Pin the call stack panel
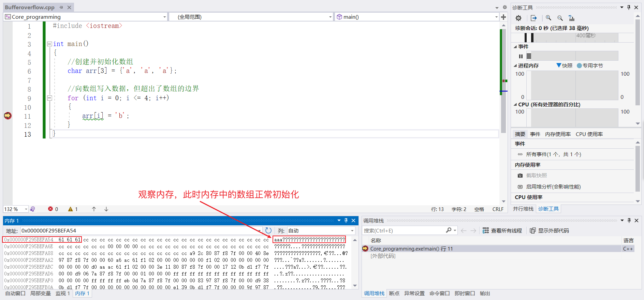 (629, 221)
